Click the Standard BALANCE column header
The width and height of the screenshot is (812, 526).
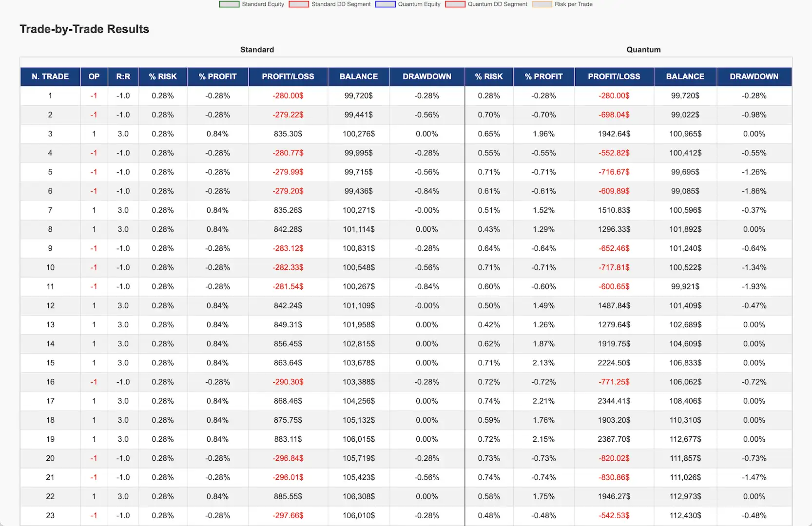(x=359, y=76)
